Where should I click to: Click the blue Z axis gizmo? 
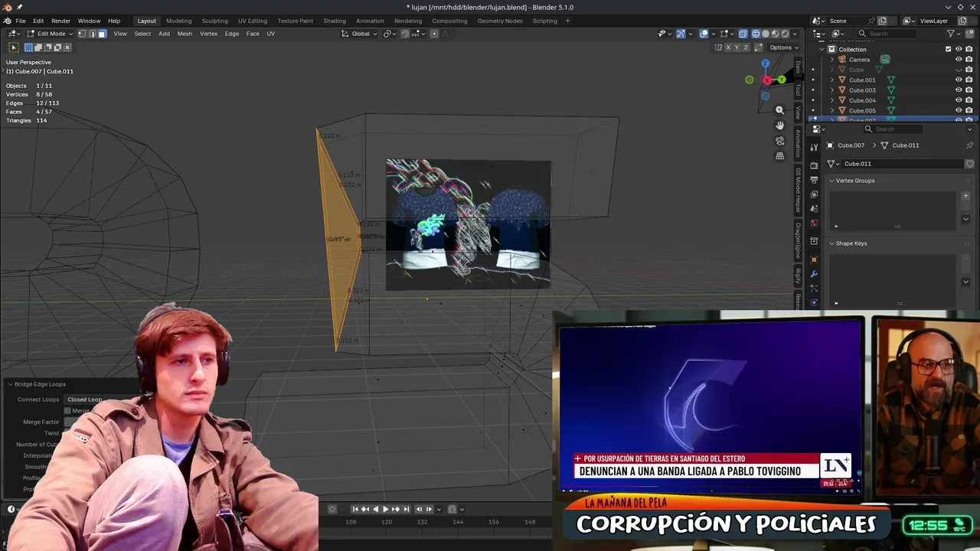pyautogui.click(x=765, y=64)
